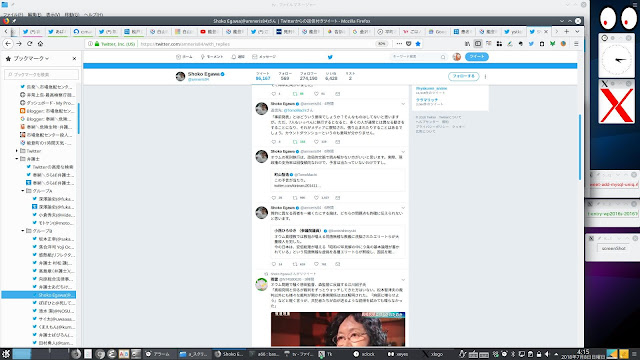This screenshot has width=640, height=360.
Task: Open Twitter メッセージ messages link
Action: (x=264, y=57)
